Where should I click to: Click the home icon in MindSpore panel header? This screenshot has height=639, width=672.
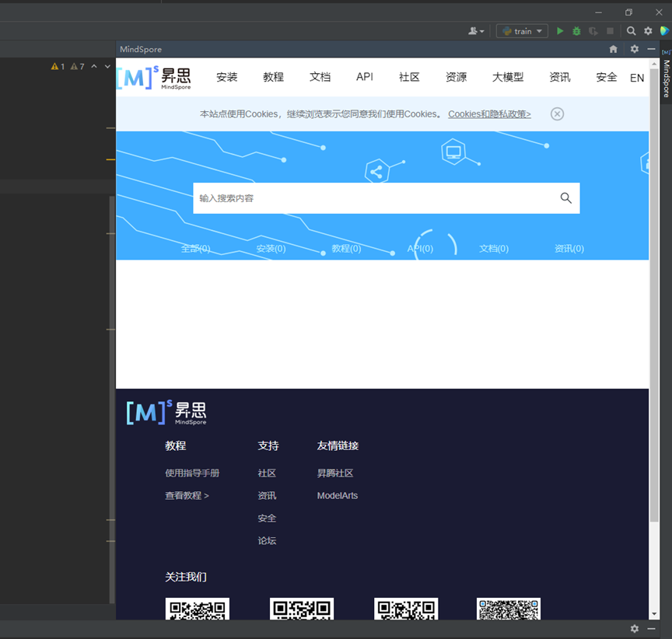(x=614, y=48)
